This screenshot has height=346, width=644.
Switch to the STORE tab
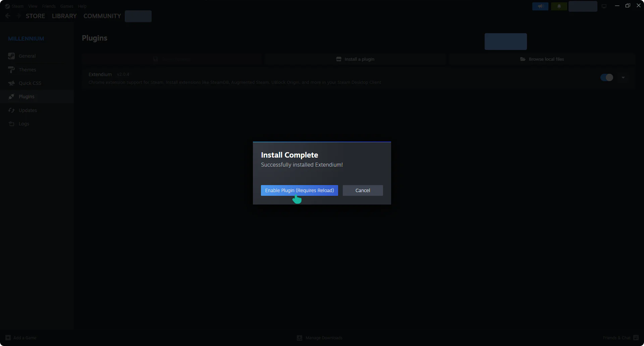coord(36,16)
